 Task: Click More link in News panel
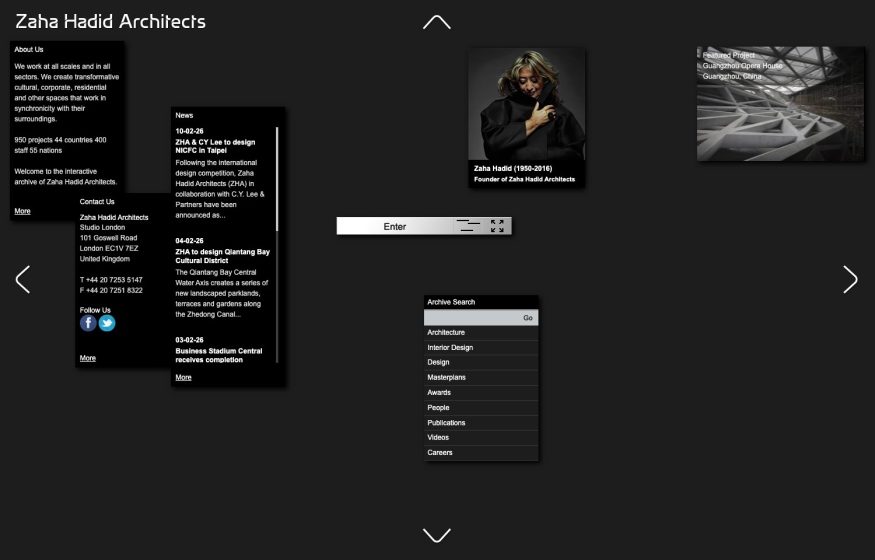183,377
